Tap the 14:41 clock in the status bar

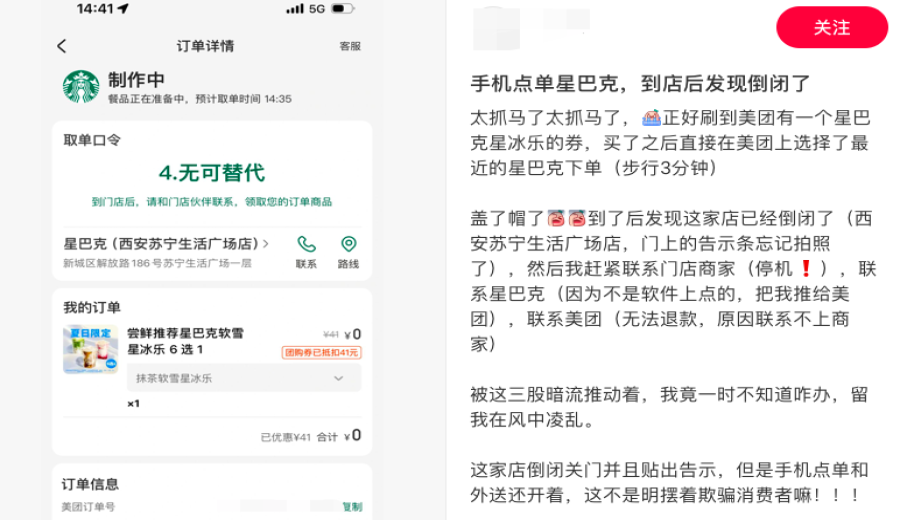[95, 9]
